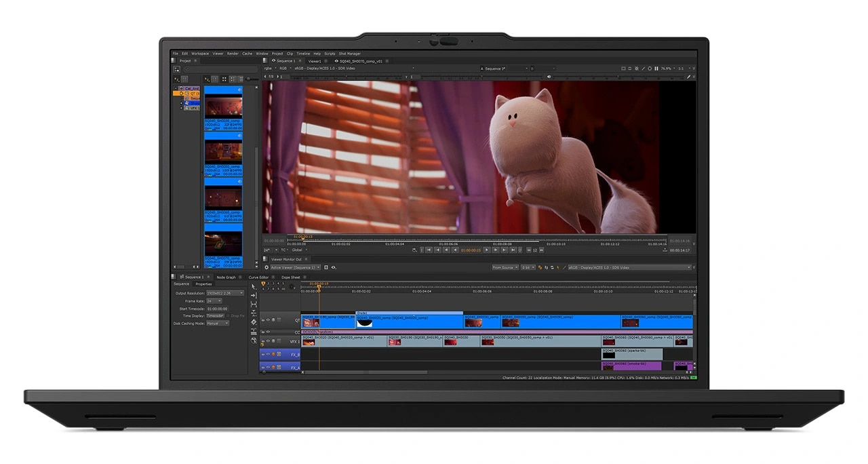Switch to the Properties tab in the Sequence panel

204,284
